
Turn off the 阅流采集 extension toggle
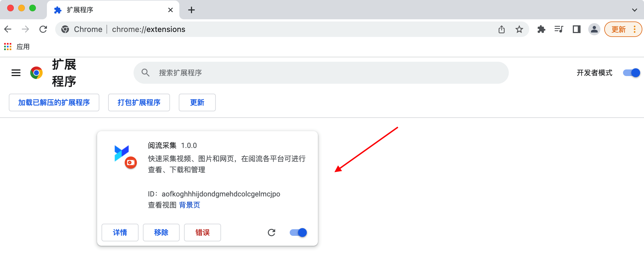tap(298, 233)
